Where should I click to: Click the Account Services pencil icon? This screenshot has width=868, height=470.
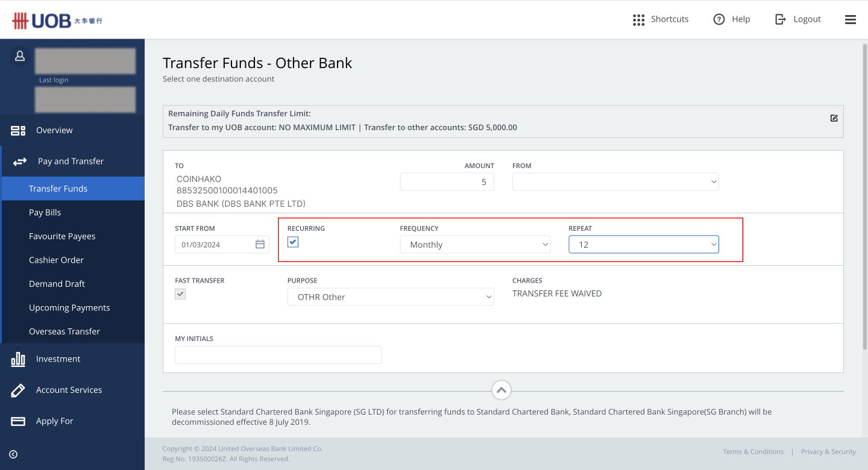coord(18,390)
